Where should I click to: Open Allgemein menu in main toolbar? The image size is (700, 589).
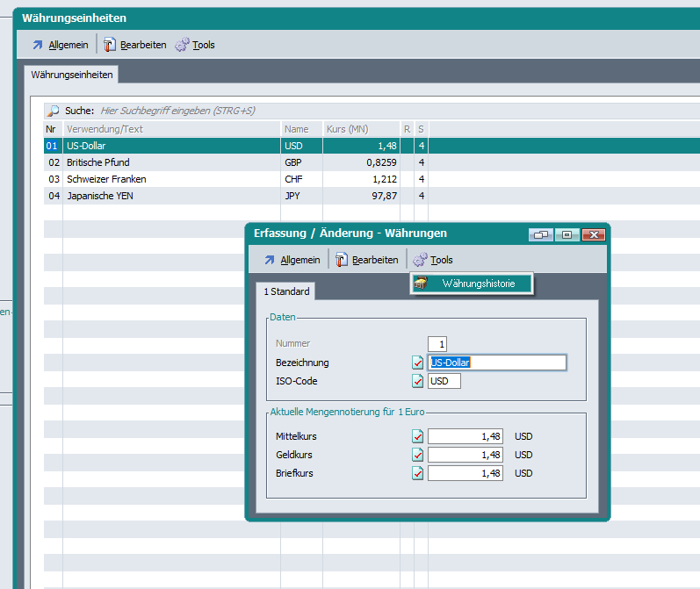[x=60, y=45]
